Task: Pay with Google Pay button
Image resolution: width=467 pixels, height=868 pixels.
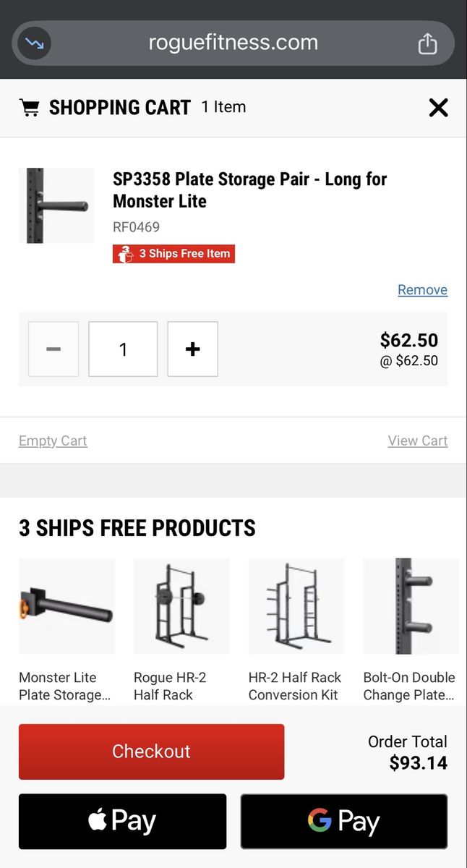Action: pos(344,821)
